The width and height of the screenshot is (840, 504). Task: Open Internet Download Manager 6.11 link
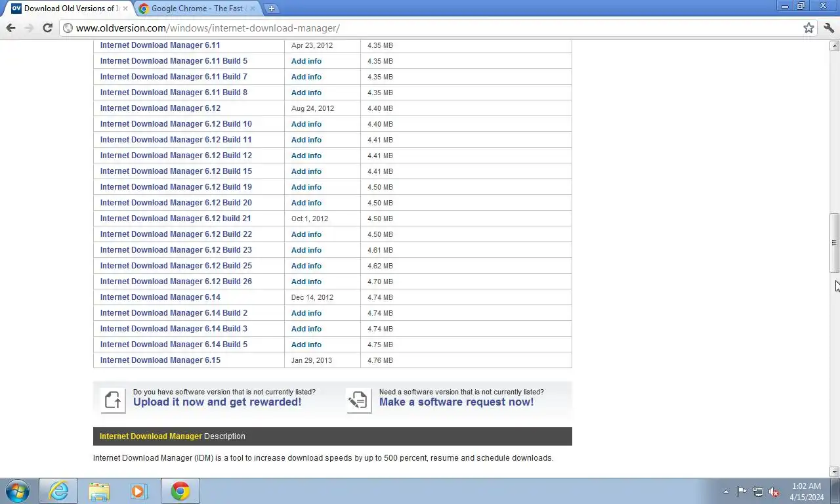160,45
